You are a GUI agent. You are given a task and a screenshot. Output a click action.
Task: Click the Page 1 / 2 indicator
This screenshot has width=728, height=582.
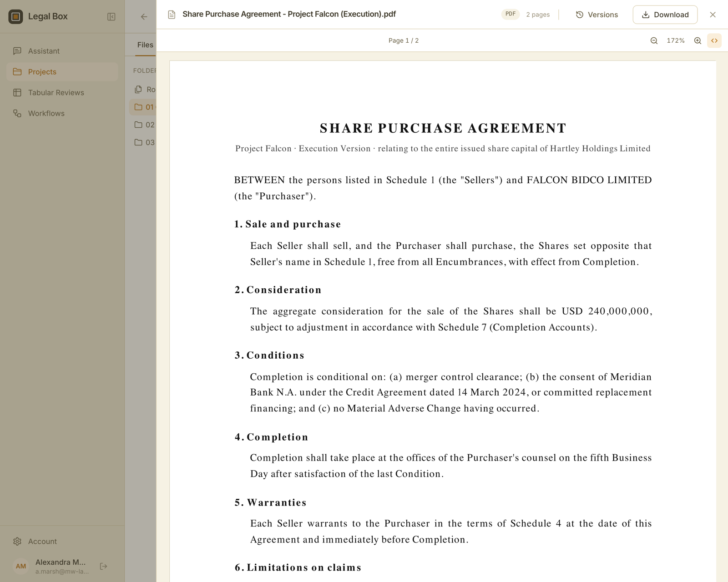coord(404,40)
